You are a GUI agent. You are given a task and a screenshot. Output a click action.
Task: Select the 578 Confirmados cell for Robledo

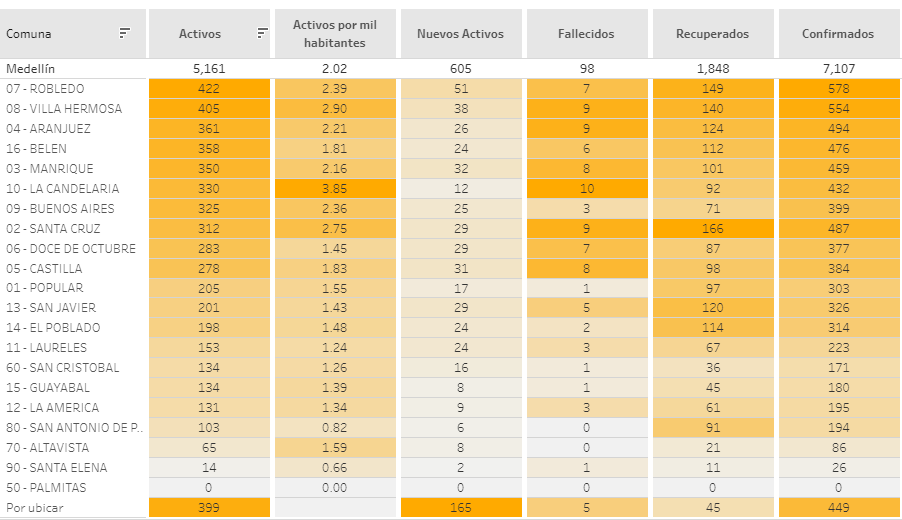point(838,89)
